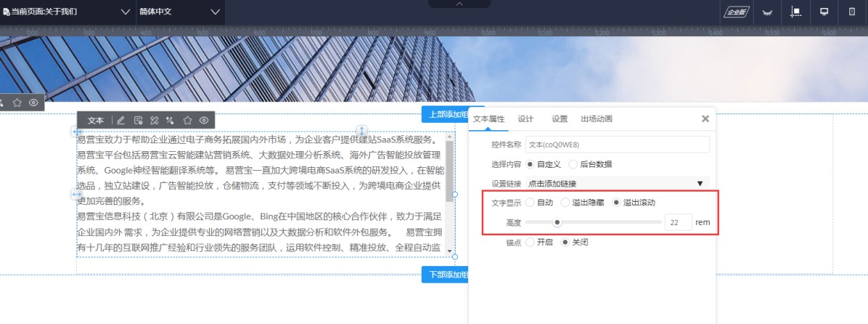
Task: Expand the 点击添加链接 link dropdown
Action: (618, 184)
